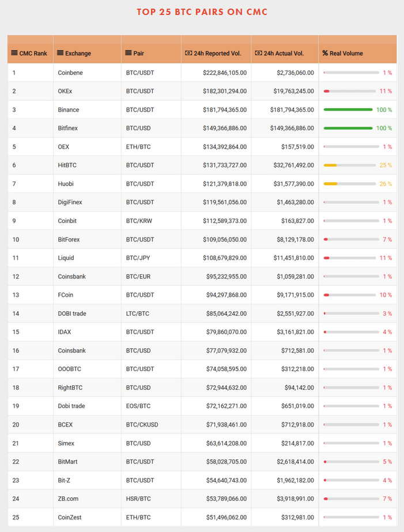404x532 pixels.
Task: Select the OEX exchange cell
Action: [x=87, y=146]
